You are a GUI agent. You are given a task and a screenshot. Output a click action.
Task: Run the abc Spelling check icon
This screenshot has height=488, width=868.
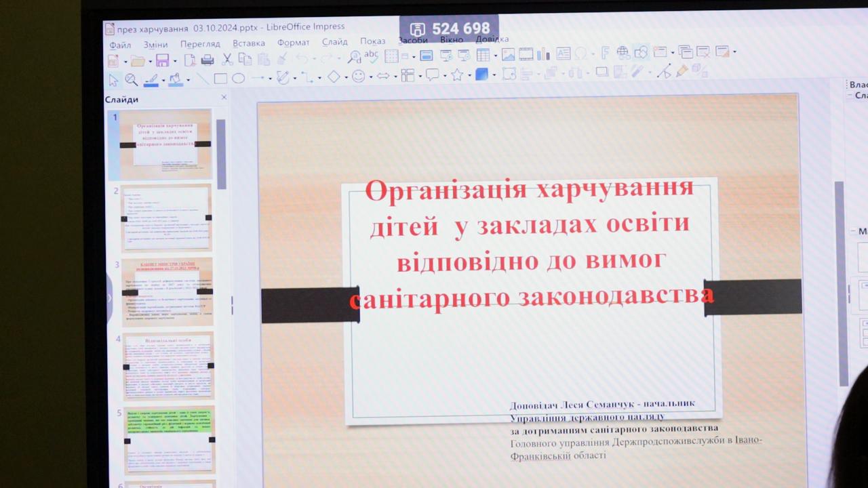coord(372,56)
